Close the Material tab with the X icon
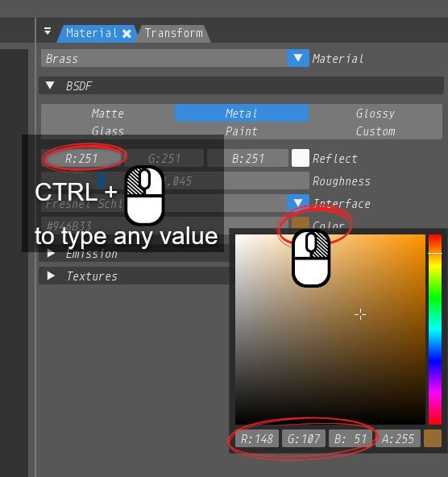The width and height of the screenshot is (448, 477). click(x=127, y=34)
